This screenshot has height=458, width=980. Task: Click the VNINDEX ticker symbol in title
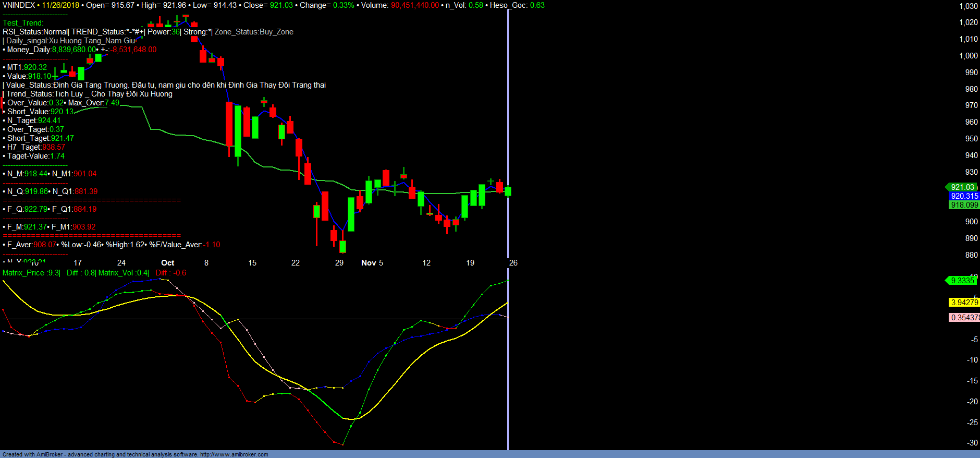click(19, 5)
